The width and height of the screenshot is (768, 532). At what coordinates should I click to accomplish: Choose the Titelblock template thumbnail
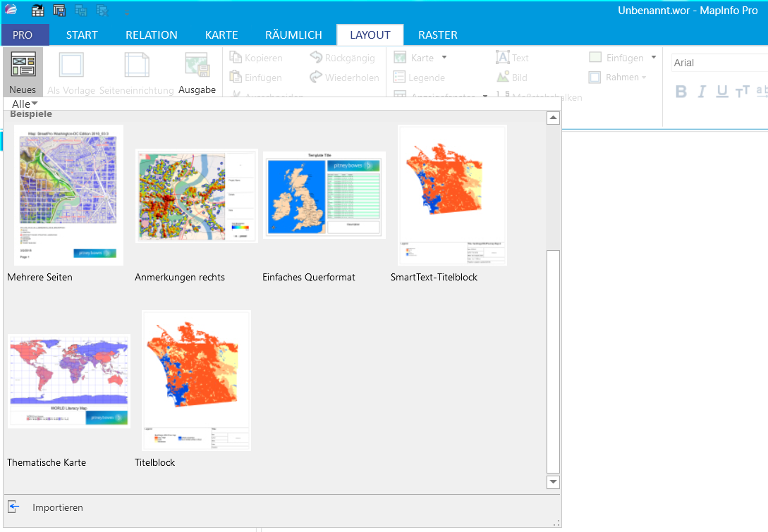(x=197, y=381)
